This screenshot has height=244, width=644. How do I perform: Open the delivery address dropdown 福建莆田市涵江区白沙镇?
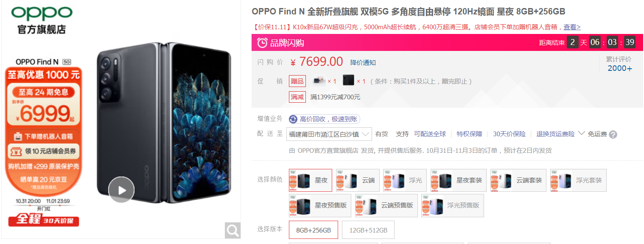(x=329, y=134)
